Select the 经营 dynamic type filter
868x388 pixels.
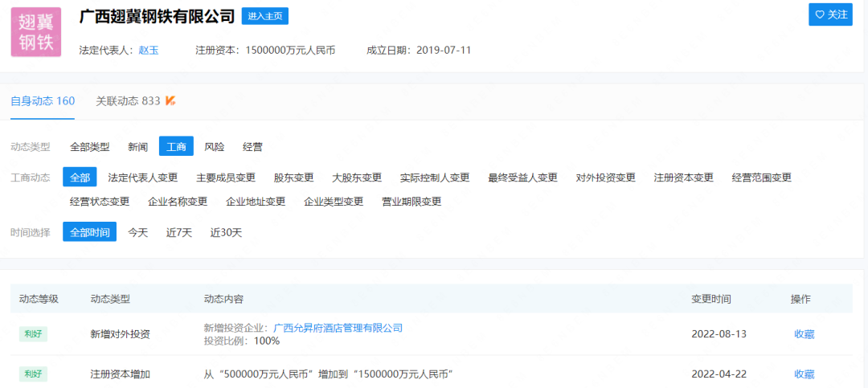coord(252,147)
